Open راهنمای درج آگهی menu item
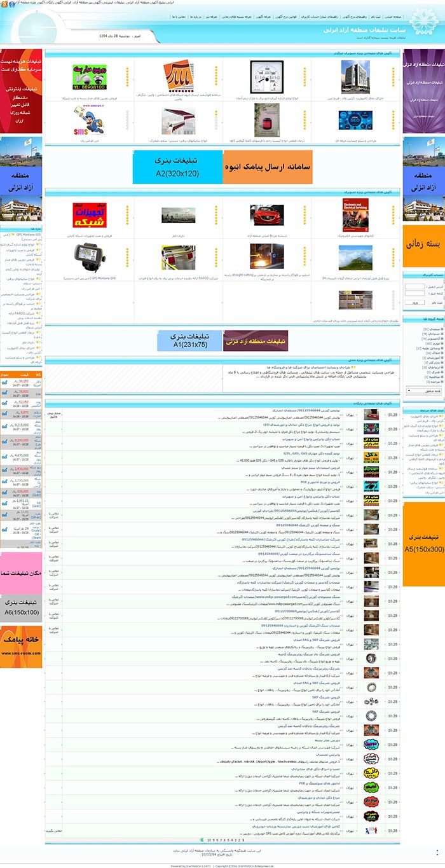The image size is (445, 868). tap(354, 17)
